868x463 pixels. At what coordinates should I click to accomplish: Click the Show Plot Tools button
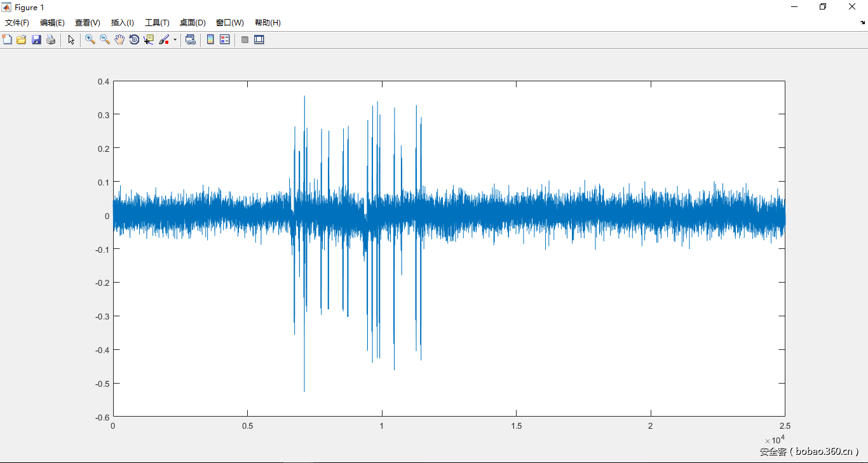pos(259,39)
